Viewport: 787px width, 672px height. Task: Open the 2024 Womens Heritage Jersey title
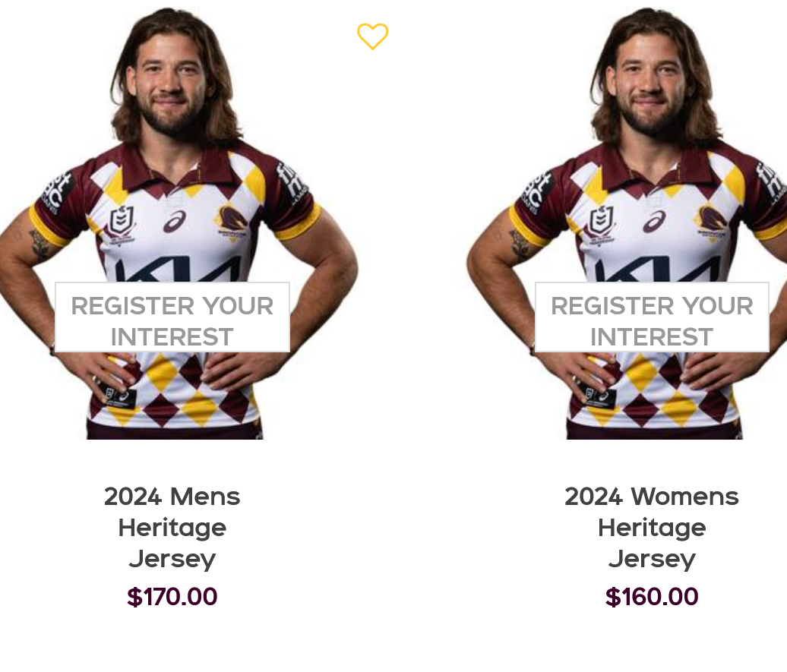coord(652,528)
